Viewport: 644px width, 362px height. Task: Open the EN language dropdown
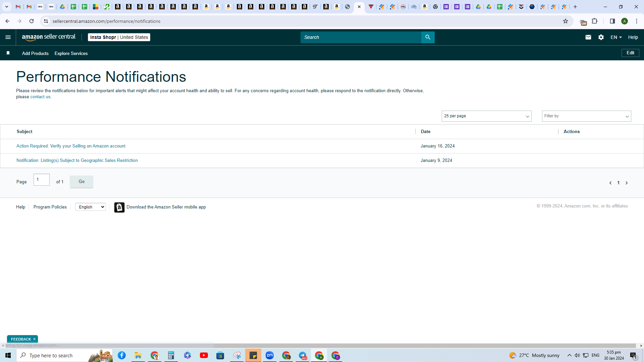coord(616,37)
